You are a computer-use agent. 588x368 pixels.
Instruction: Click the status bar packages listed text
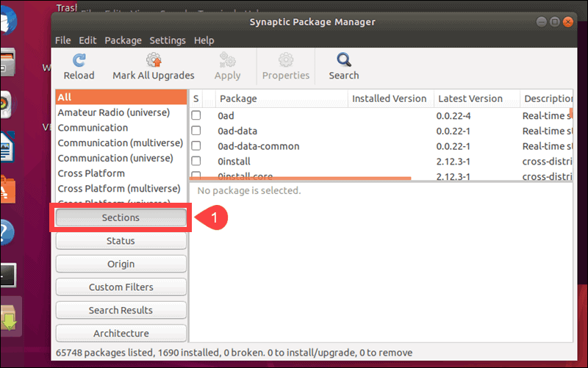pos(234,353)
